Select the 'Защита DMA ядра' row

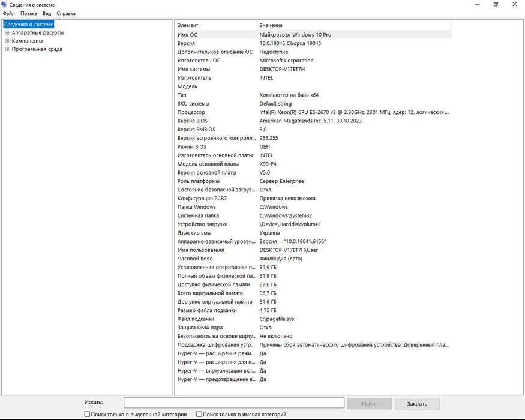[314, 328]
